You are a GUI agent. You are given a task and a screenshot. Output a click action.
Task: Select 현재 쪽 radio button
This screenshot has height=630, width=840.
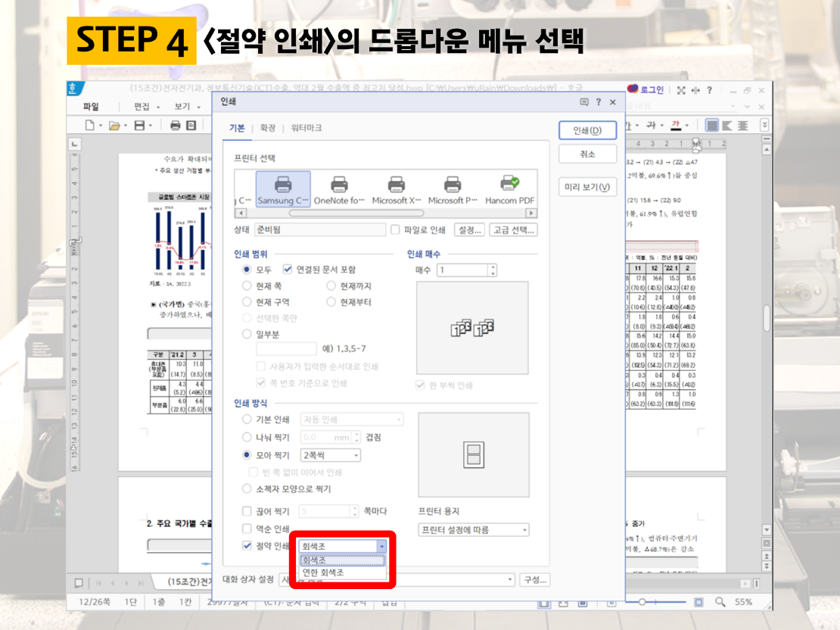pyautogui.click(x=247, y=285)
